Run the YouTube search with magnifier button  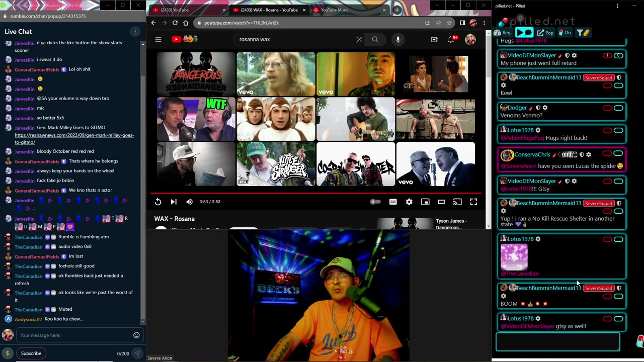(x=375, y=39)
